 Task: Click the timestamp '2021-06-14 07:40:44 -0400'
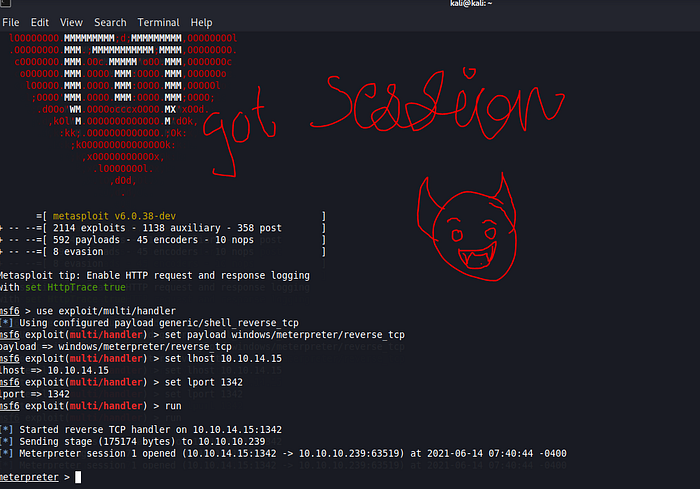point(497,454)
